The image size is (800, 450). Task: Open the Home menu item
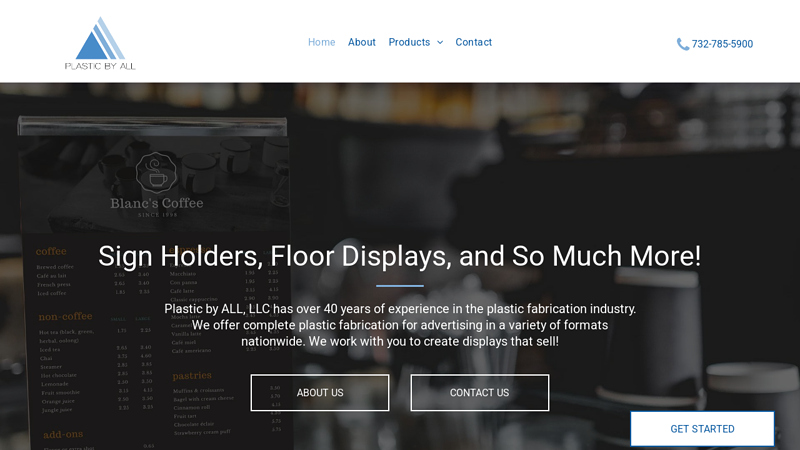pos(321,42)
